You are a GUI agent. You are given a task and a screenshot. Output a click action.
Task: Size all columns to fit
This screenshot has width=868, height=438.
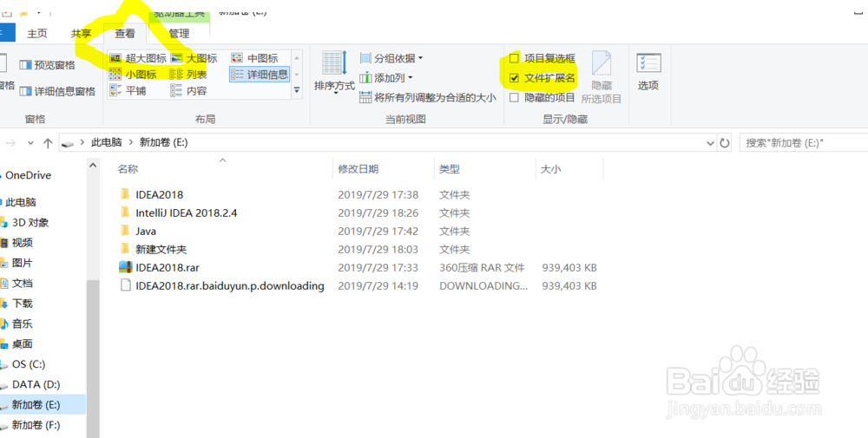pyautogui.click(x=428, y=98)
